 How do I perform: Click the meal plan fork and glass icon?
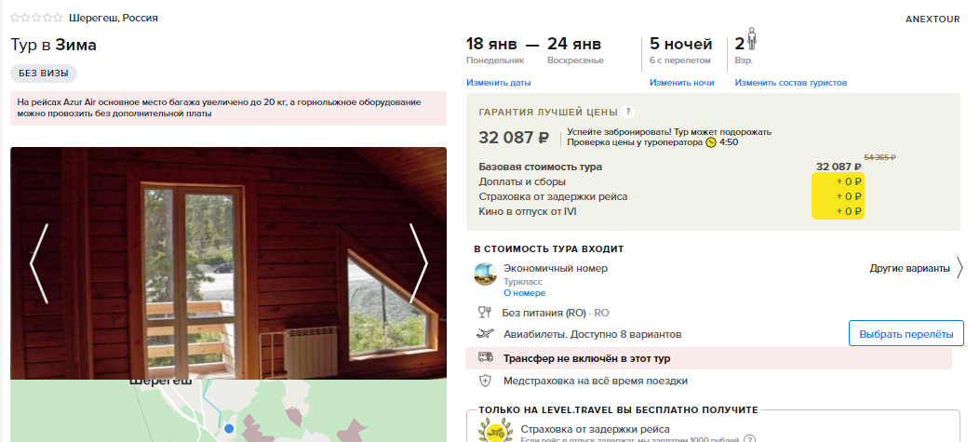point(484,313)
